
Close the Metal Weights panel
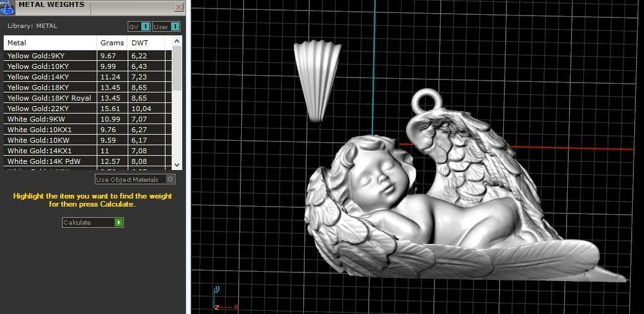click(x=179, y=7)
